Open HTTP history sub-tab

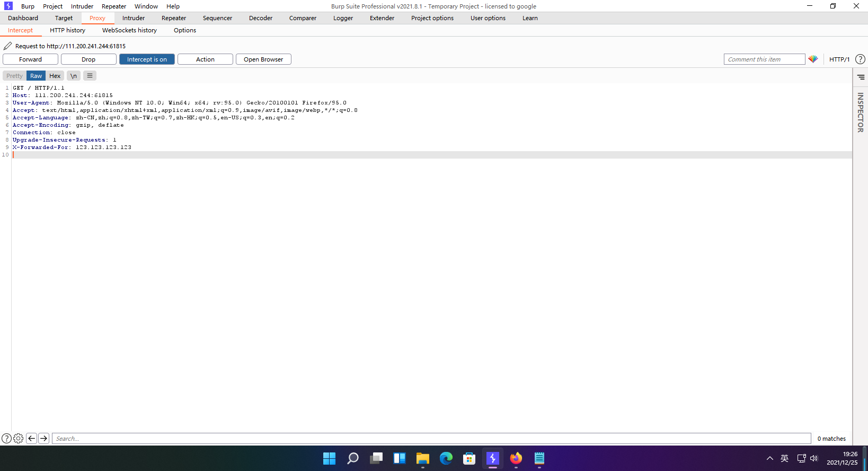pyautogui.click(x=67, y=30)
